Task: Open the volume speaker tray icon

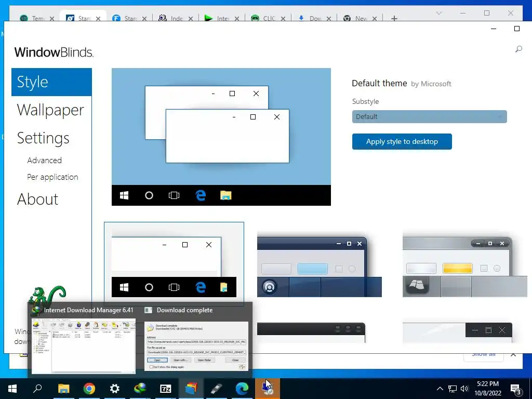Action: coord(464,389)
